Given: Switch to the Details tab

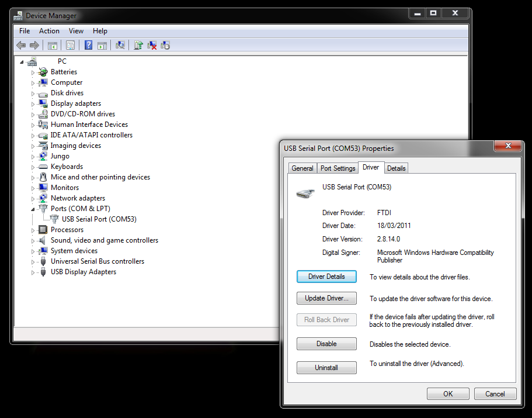Looking at the screenshot, I should click(397, 168).
